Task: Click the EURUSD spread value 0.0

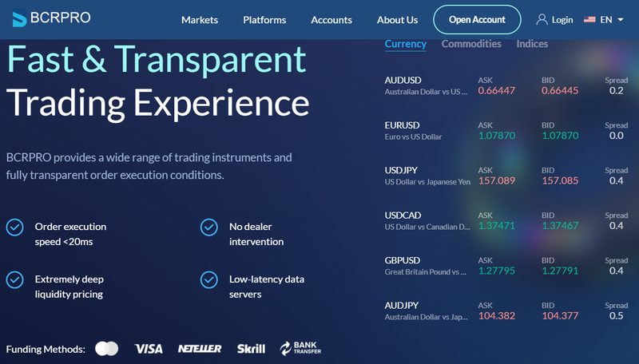Action: coord(616,136)
